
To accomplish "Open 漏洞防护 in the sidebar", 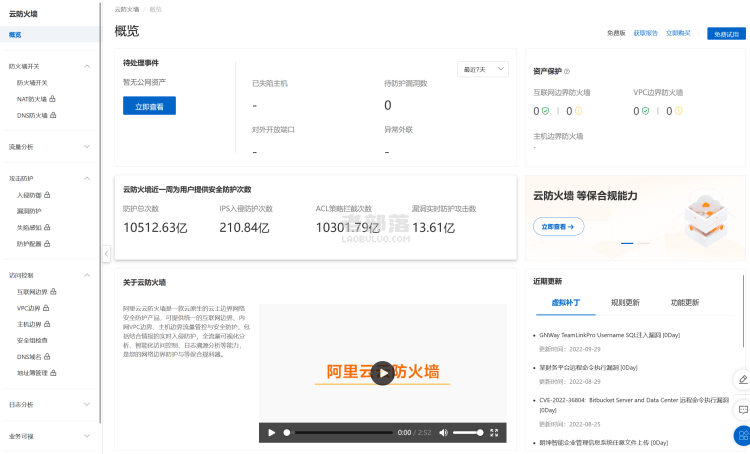I will pos(29,211).
